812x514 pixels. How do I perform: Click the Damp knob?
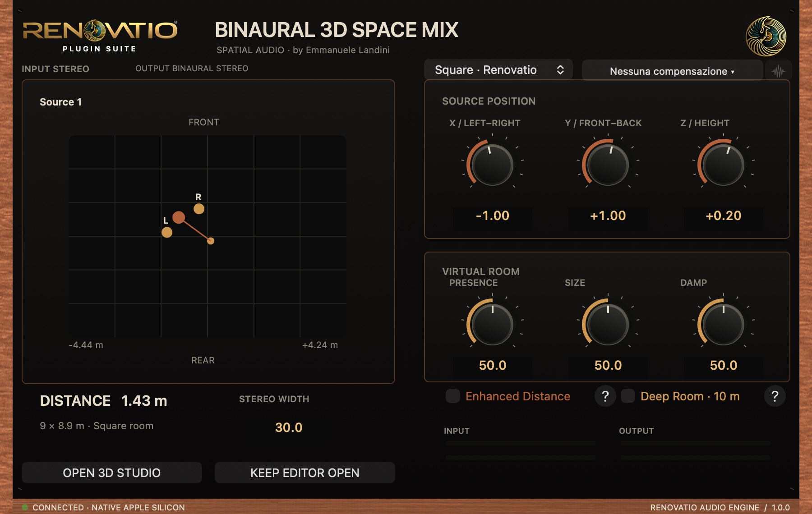[x=723, y=324]
